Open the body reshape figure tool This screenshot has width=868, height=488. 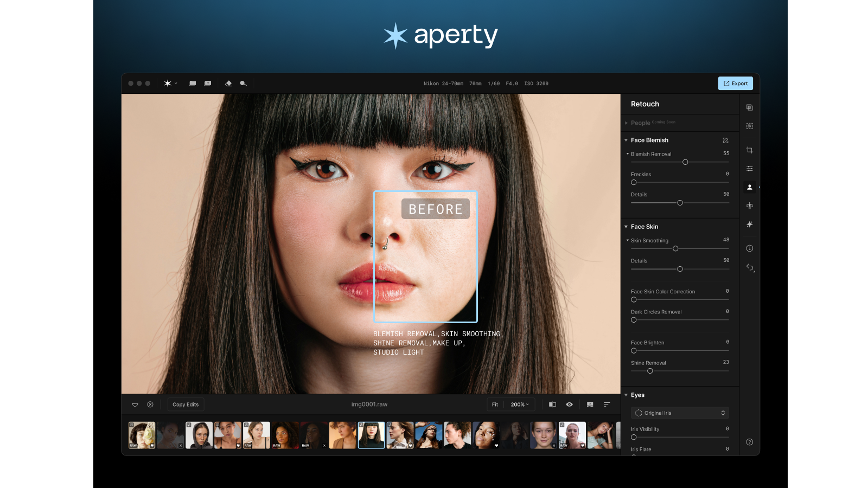pyautogui.click(x=749, y=206)
